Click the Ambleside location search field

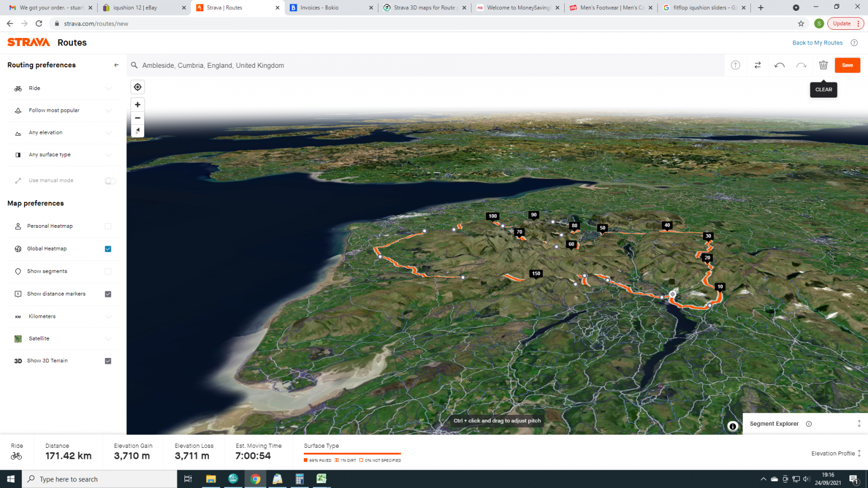point(425,65)
